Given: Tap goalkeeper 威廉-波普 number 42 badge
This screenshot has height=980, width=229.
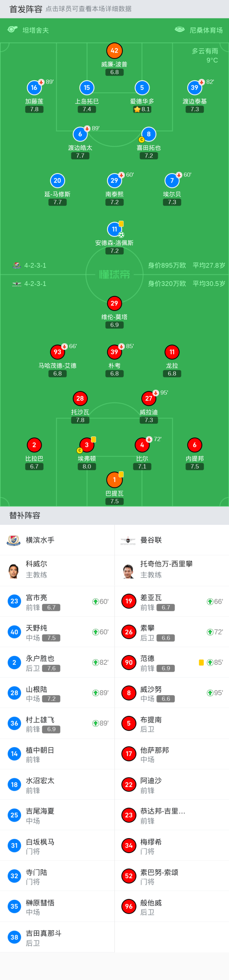Looking at the screenshot, I should (114, 51).
